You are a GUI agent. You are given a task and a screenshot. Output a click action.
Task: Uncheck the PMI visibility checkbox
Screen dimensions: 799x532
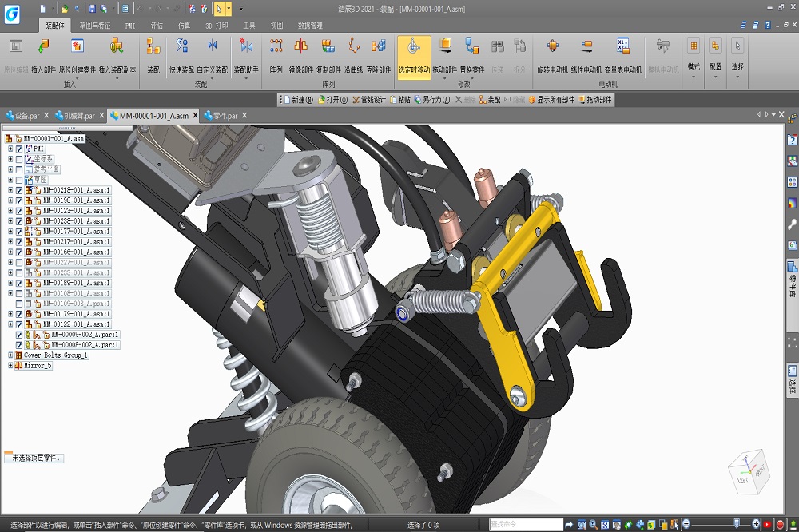19,149
